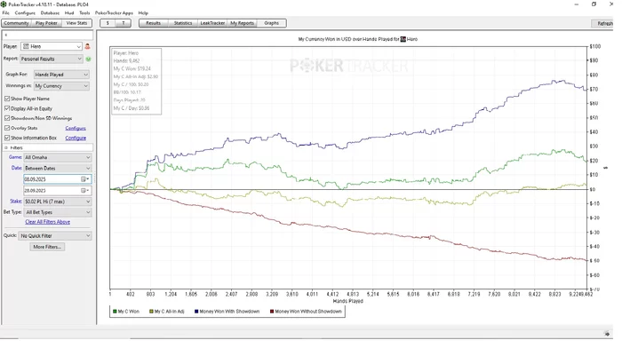Click the search field above Player
Viewport: 622px width, 364px height.
[48, 35]
